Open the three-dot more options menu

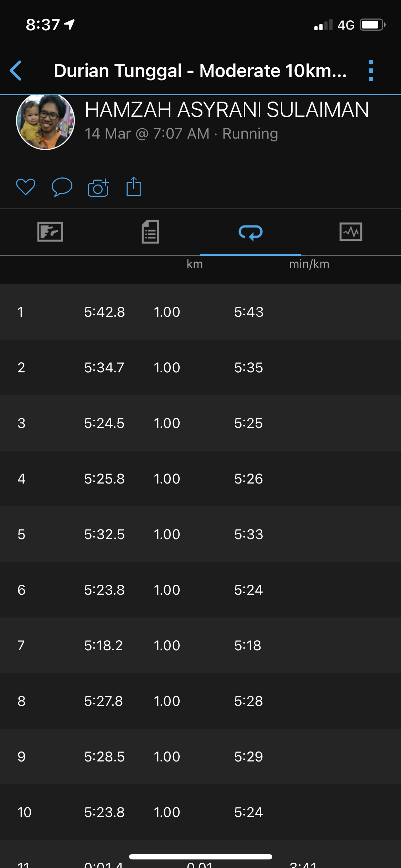371,71
